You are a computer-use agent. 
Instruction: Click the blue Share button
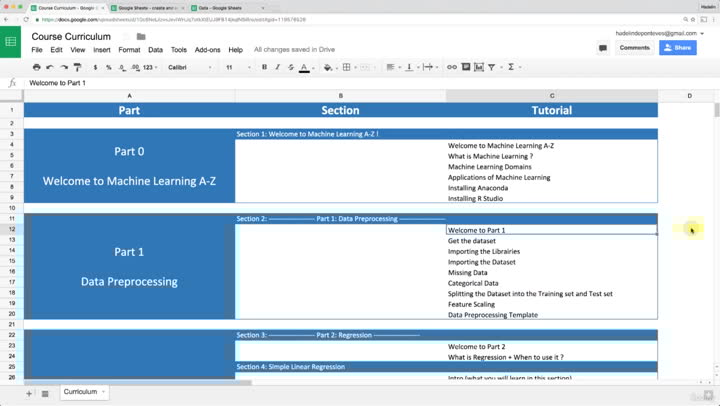pos(678,48)
